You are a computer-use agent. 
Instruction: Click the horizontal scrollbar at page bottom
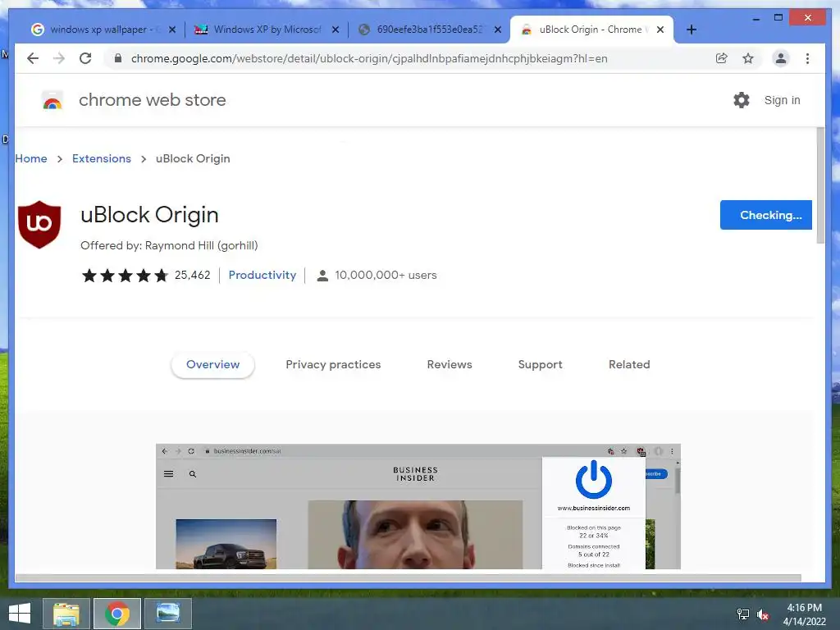click(x=409, y=577)
